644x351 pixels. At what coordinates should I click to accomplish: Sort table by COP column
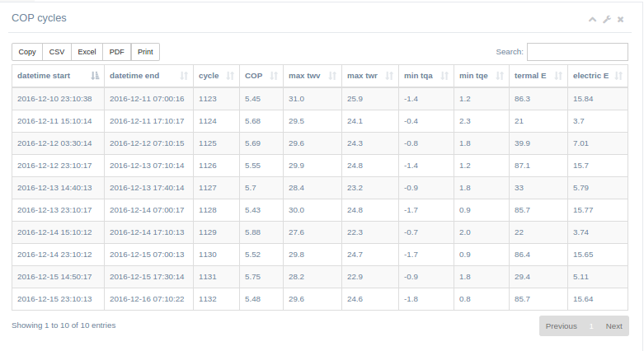[x=261, y=76]
